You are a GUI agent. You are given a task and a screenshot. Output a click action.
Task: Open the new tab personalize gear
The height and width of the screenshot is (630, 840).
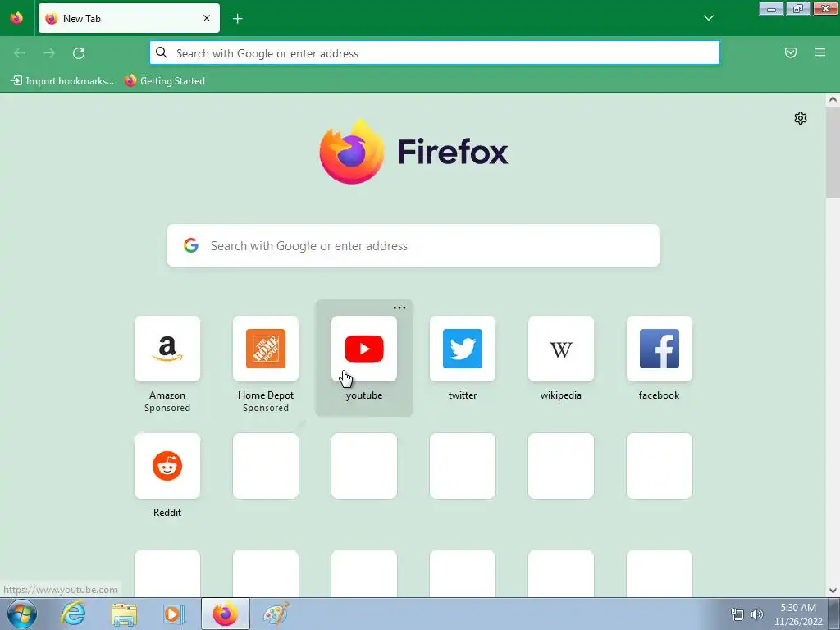point(801,118)
